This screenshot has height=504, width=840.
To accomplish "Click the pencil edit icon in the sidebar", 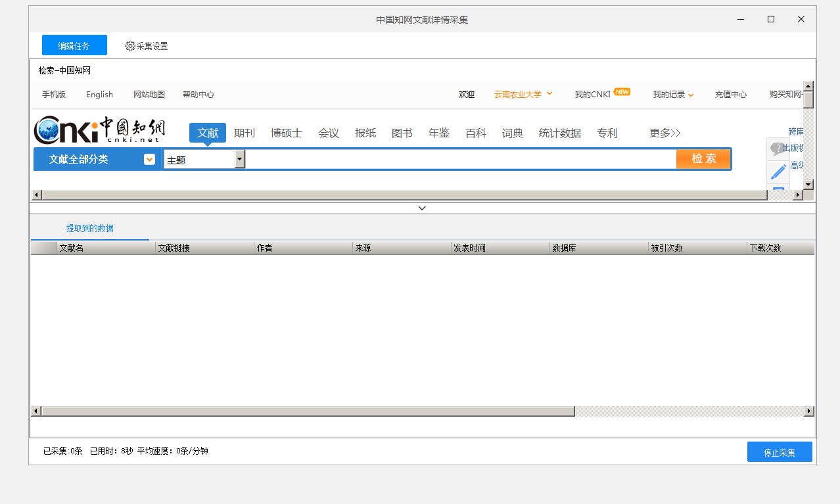I will 778,172.
